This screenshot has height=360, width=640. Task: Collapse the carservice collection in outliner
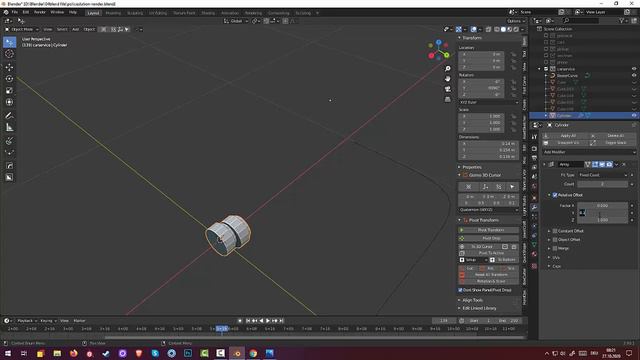click(x=540, y=69)
